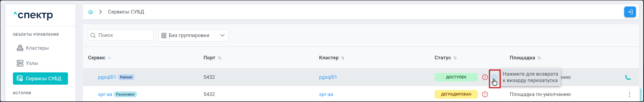Viewport: 644px width, 102px height.
Task: Click the red warning icon beside ДОСТУПЕН
Action: (485, 77)
